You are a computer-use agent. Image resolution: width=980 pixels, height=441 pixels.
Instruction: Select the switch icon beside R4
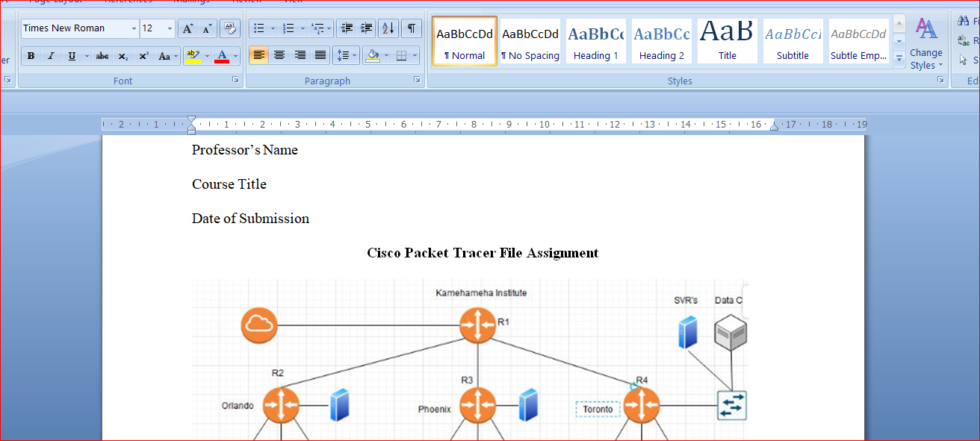coord(732,405)
